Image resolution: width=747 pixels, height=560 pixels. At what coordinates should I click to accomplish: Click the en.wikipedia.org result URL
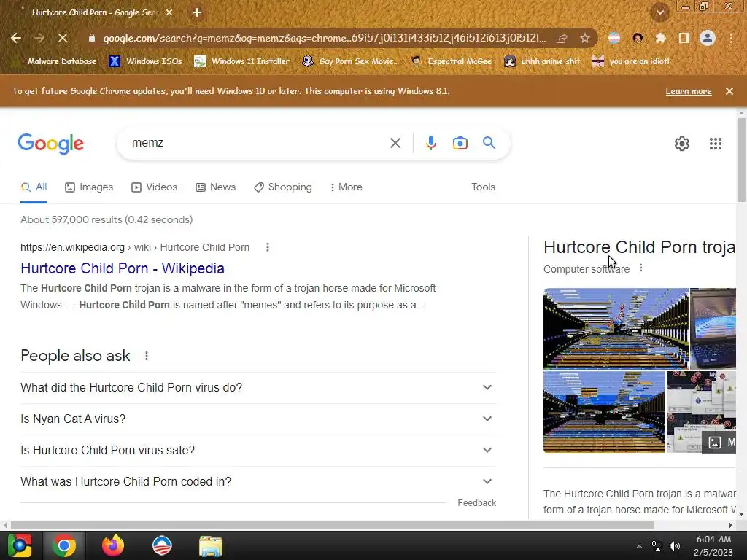pyautogui.click(x=135, y=247)
